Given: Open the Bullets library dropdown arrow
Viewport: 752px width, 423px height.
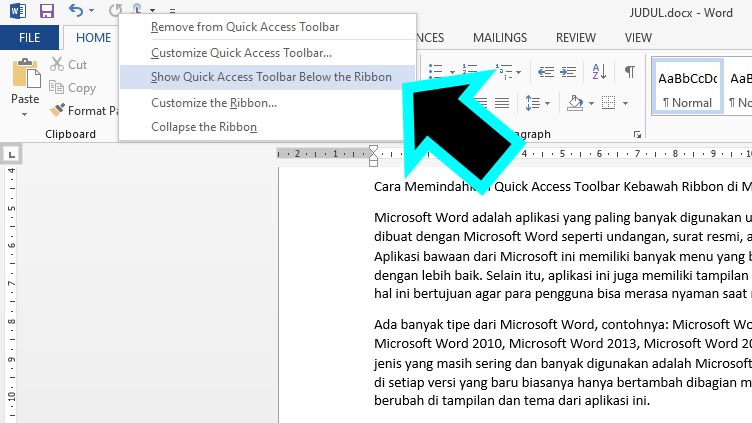Looking at the screenshot, I should pyautogui.click(x=452, y=72).
